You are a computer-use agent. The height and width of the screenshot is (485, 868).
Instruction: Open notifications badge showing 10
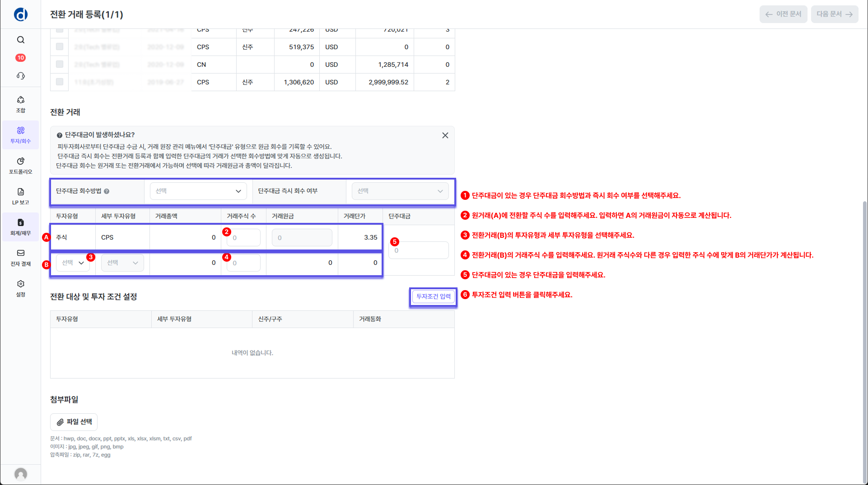click(21, 58)
